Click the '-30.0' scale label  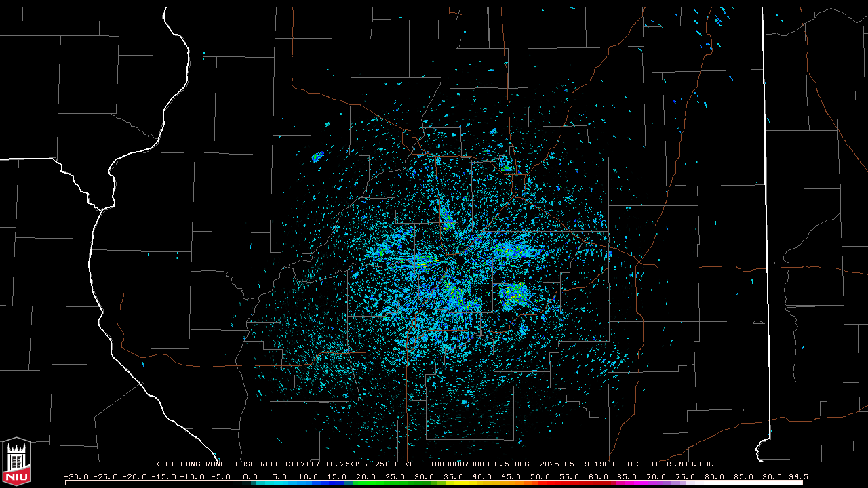pyautogui.click(x=77, y=476)
